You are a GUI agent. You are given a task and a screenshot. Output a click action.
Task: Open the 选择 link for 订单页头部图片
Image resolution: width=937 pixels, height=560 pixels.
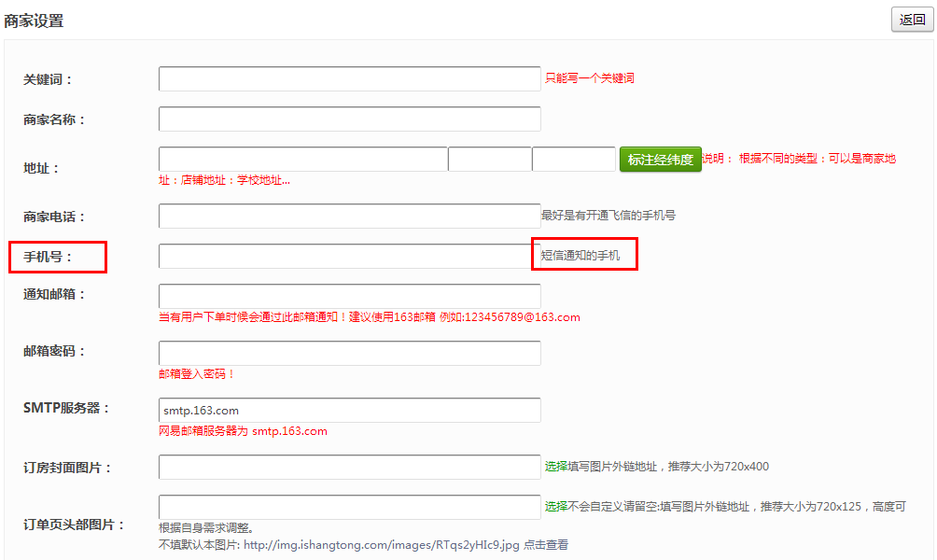[x=556, y=507]
